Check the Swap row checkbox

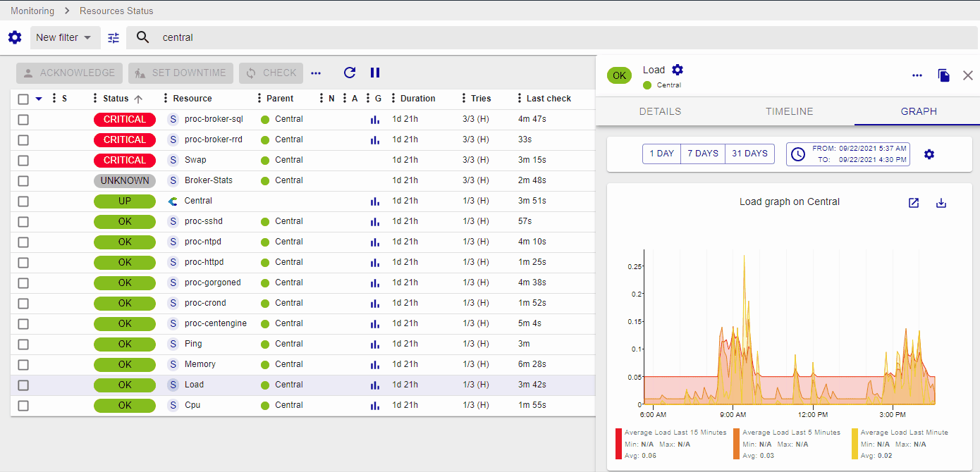tap(23, 161)
